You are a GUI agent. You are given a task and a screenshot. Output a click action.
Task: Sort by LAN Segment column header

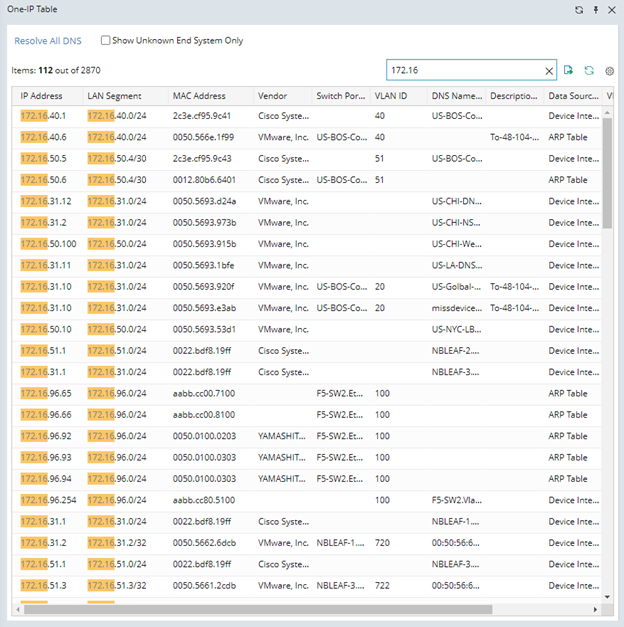114,96
